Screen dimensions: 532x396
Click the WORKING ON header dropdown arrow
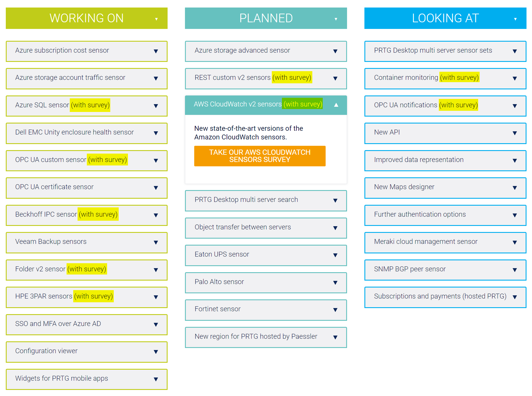click(156, 19)
